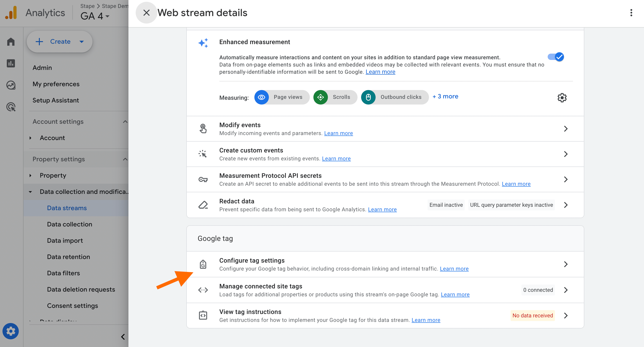Open enhanced measurement gear settings

pos(562,97)
